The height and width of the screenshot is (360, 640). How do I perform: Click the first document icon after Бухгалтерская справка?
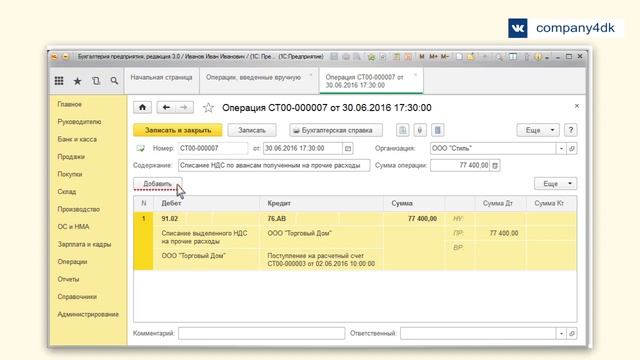coord(403,130)
